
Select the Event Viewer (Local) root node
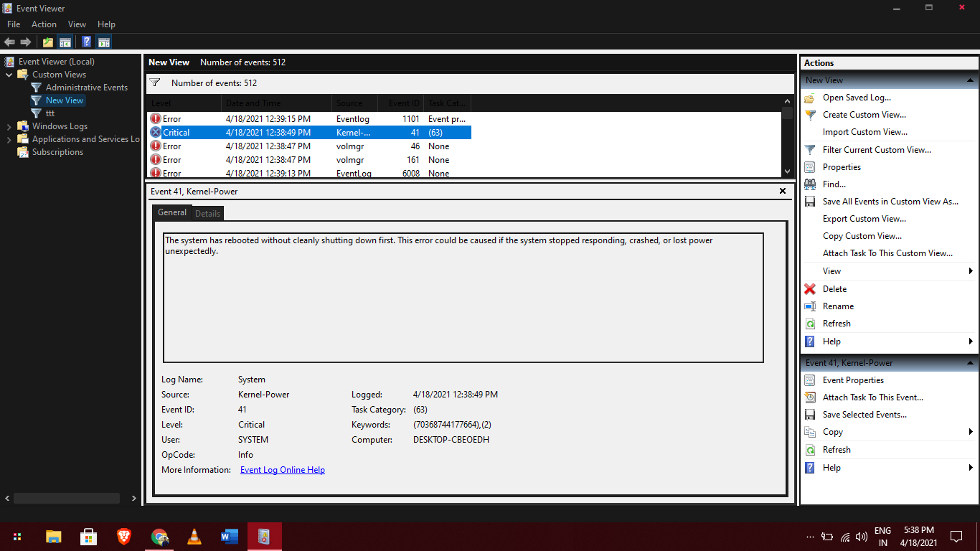[56, 62]
